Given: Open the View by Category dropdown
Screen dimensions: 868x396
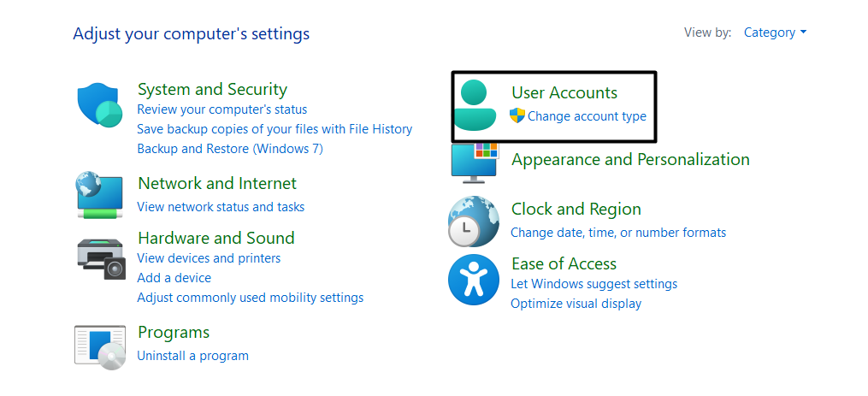Looking at the screenshot, I should [775, 33].
